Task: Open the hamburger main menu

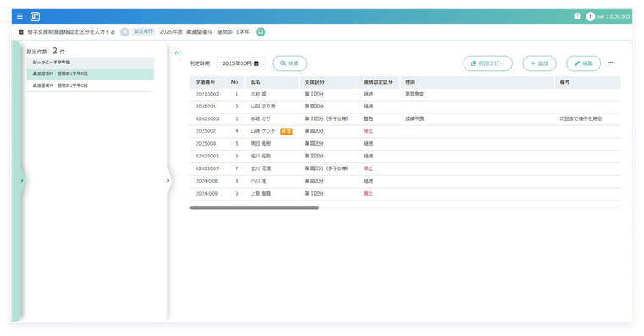Action: click(x=19, y=16)
